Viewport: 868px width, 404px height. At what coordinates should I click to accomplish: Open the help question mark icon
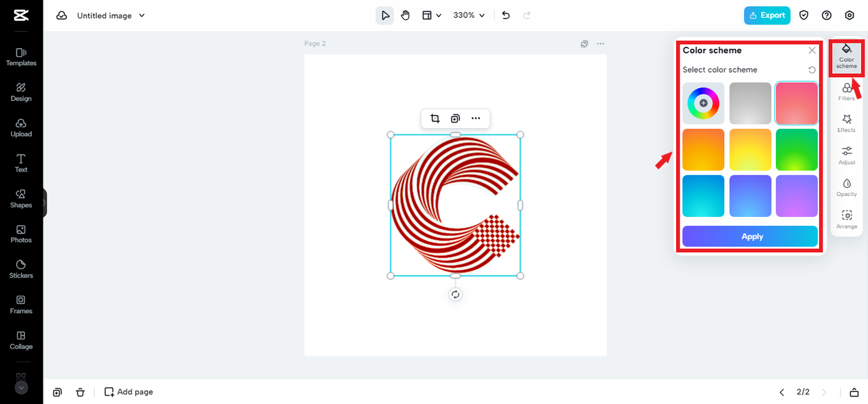(x=827, y=15)
